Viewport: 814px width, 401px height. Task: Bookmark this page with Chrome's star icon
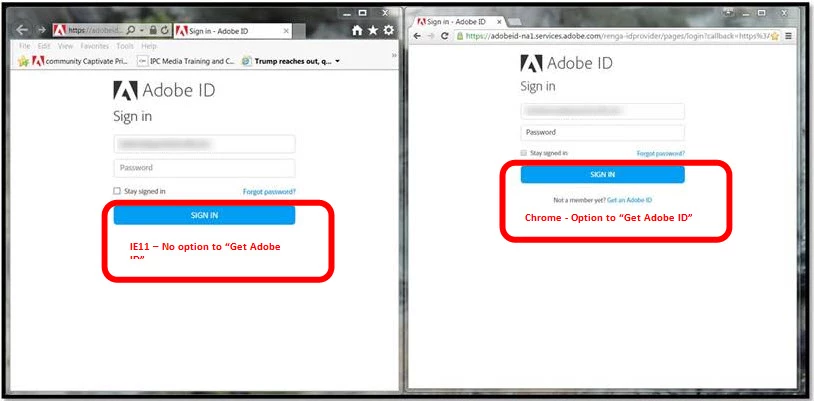coord(775,36)
